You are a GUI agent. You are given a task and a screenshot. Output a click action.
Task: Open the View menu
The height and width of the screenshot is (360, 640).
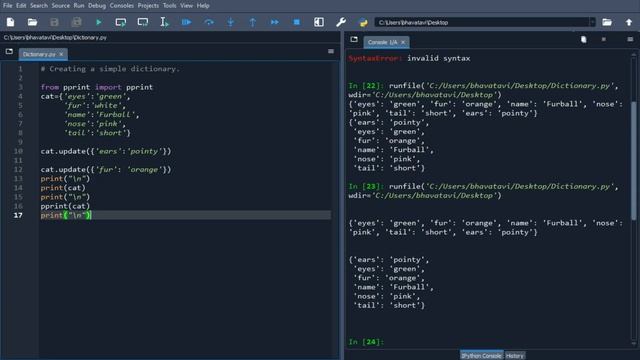[x=187, y=5]
